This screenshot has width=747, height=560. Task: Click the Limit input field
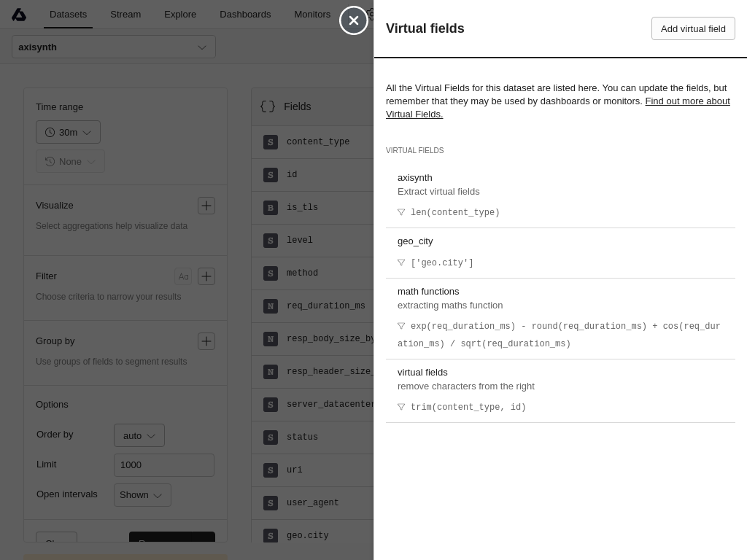click(x=164, y=465)
